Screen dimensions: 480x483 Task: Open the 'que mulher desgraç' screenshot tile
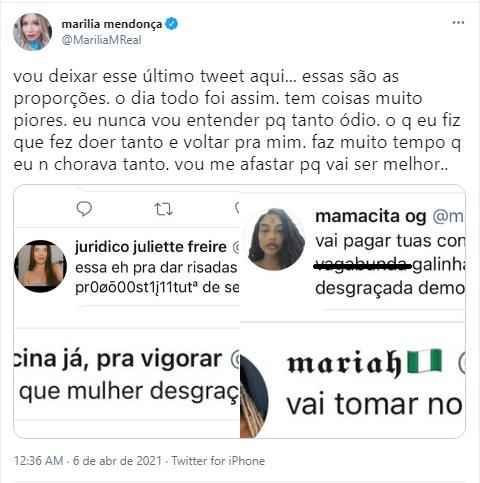coord(127,383)
